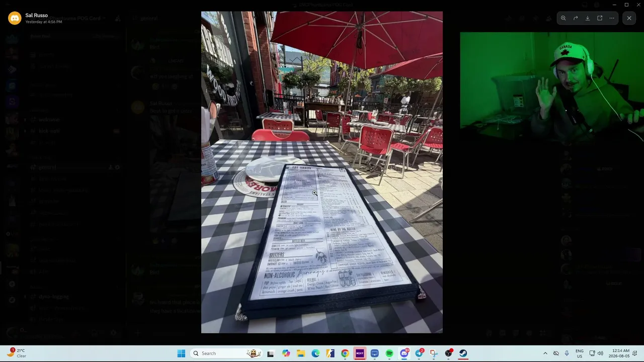
Task: Open volume control speaker icon
Action: 600,353
